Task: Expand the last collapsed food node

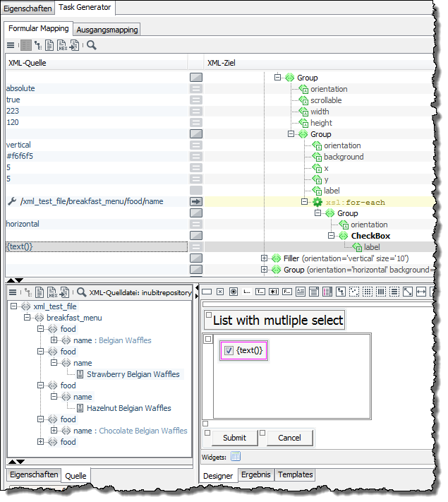Action: click(41, 442)
